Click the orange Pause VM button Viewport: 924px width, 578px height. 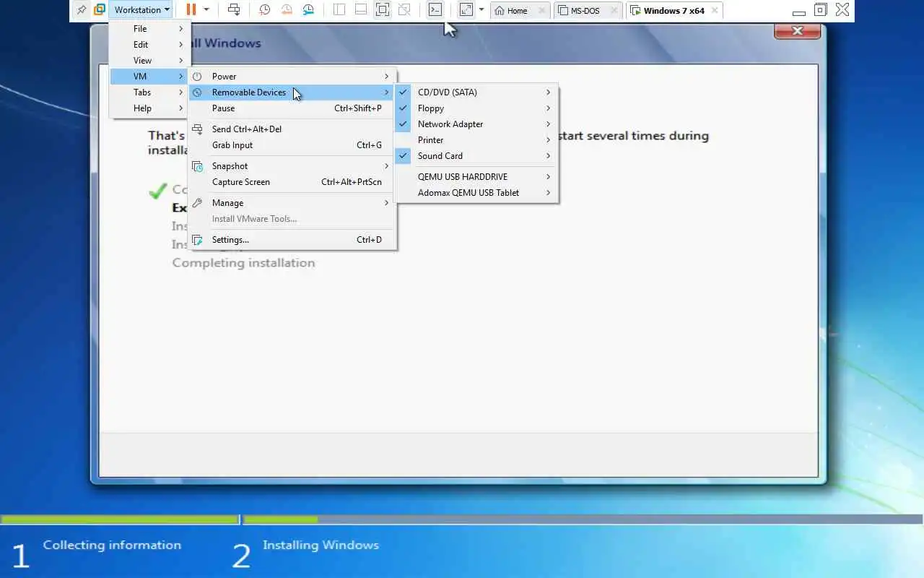pyautogui.click(x=191, y=10)
